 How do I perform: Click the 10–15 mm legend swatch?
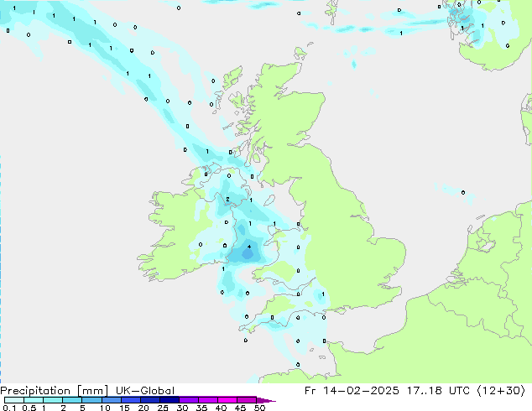point(111,400)
